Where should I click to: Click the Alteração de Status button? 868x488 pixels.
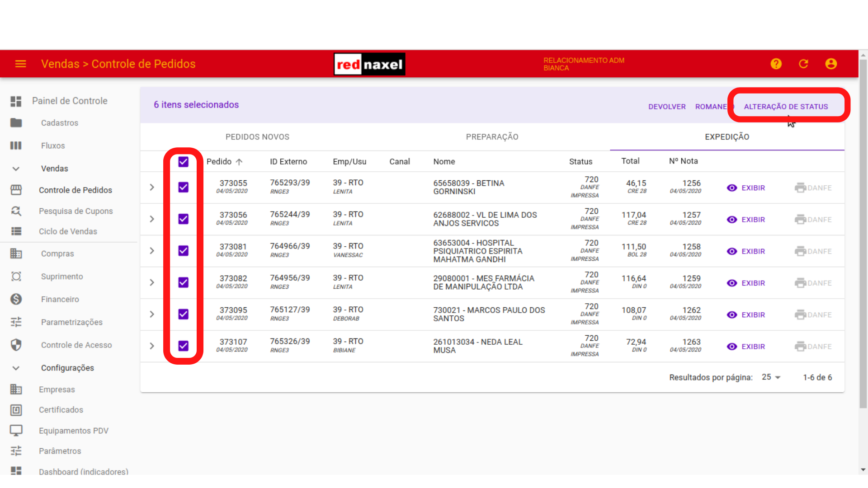(786, 107)
